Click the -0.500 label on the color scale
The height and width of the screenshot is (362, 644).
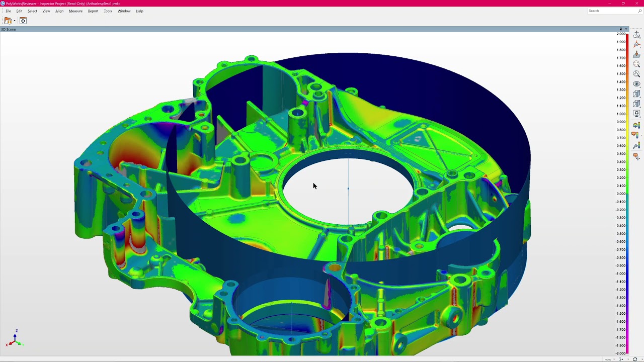pos(620,233)
